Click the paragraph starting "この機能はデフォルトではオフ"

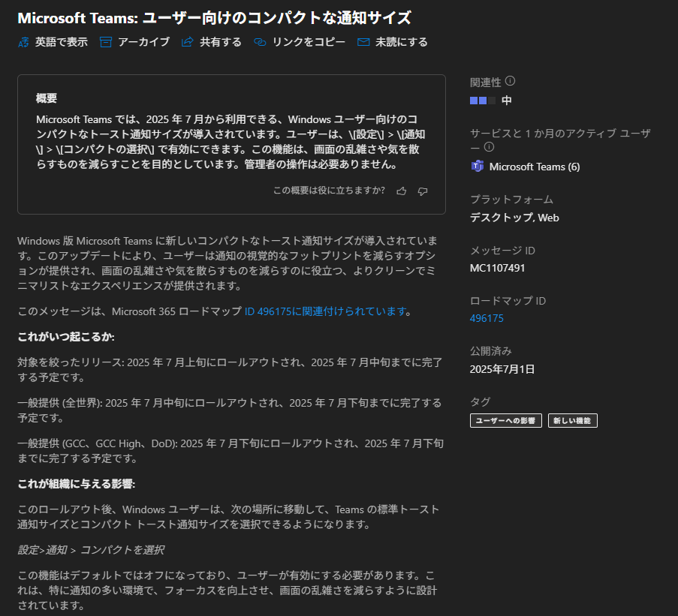[x=228, y=590]
